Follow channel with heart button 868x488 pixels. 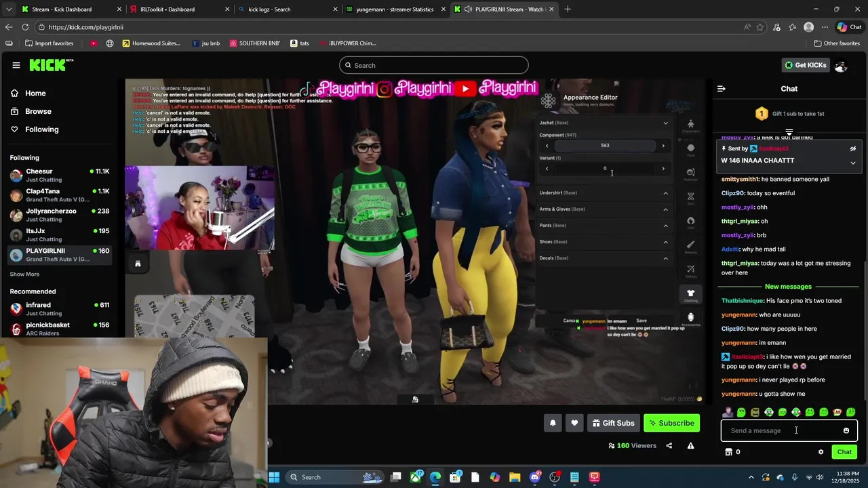click(x=574, y=423)
